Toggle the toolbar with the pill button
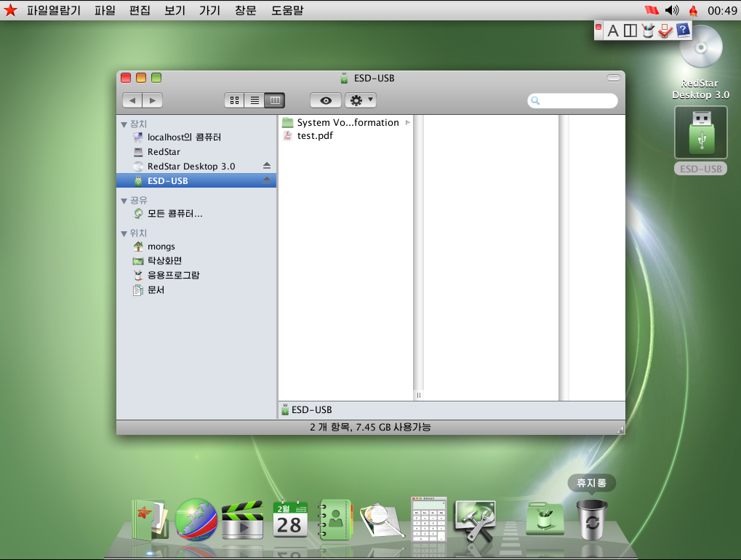This screenshot has width=741, height=560. [x=614, y=78]
